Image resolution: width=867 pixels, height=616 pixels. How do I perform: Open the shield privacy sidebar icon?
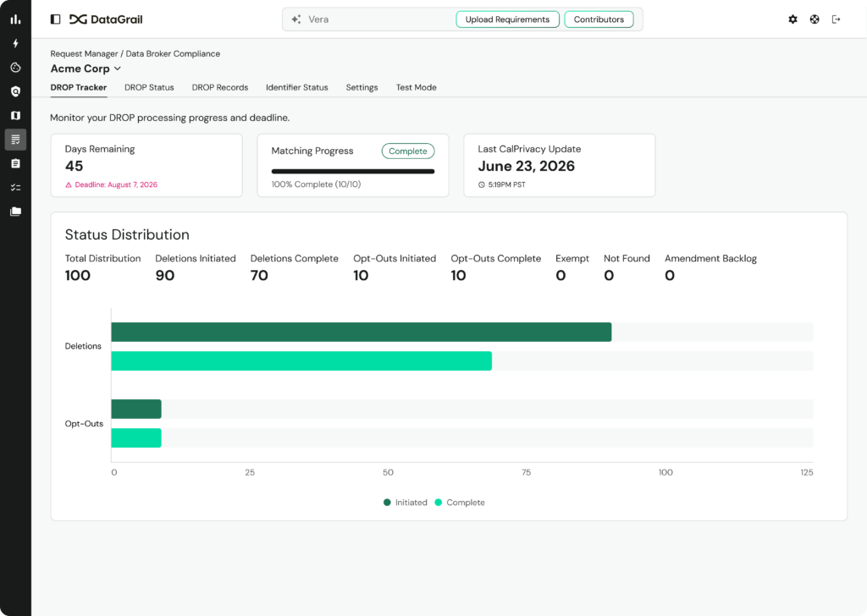15,91
